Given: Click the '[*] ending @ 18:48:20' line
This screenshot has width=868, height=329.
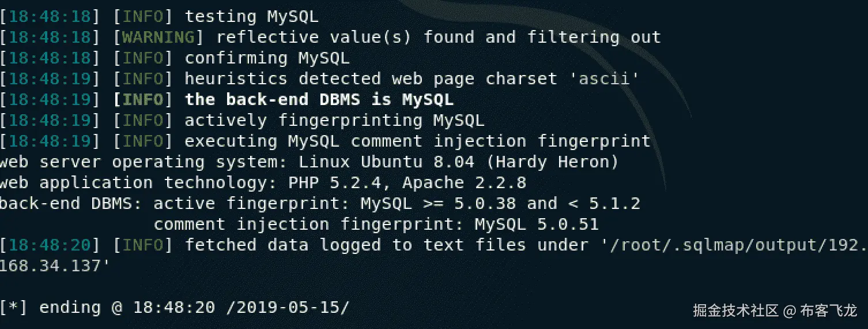Looking at the screenshot, I should 108,308.
